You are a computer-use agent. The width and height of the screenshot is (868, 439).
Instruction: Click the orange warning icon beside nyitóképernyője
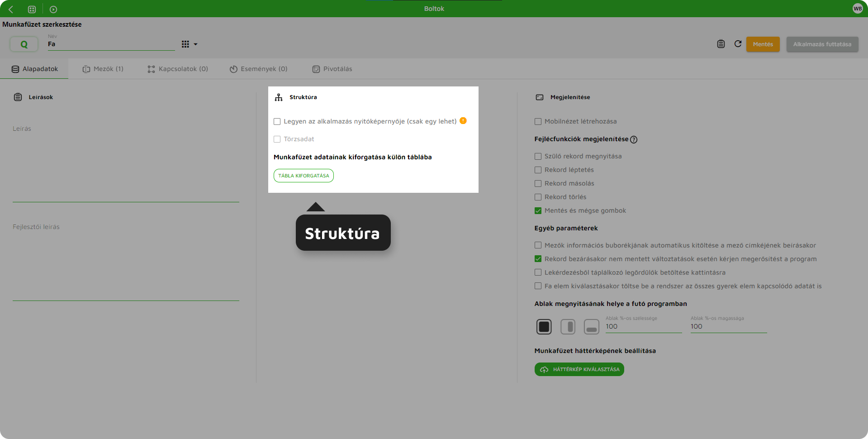point(463,121)
